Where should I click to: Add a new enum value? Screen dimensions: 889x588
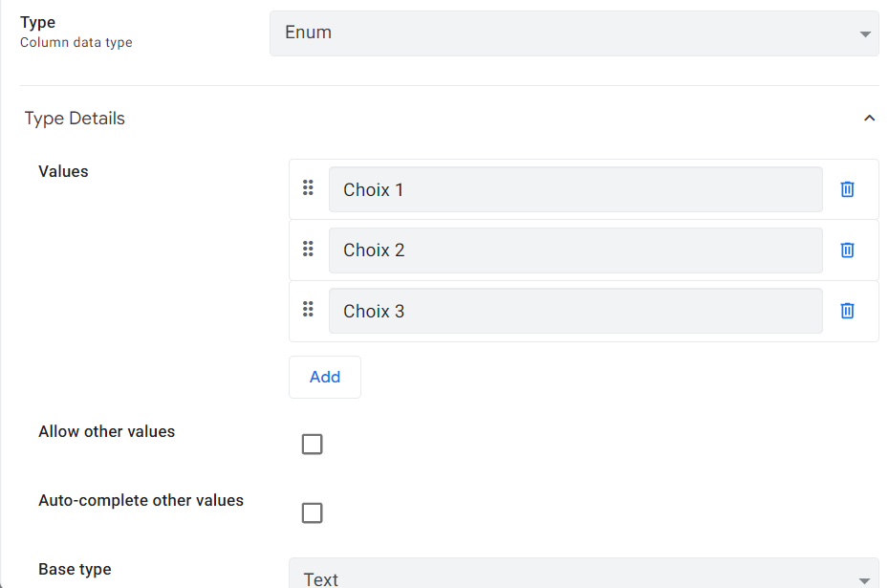[325, 377]
